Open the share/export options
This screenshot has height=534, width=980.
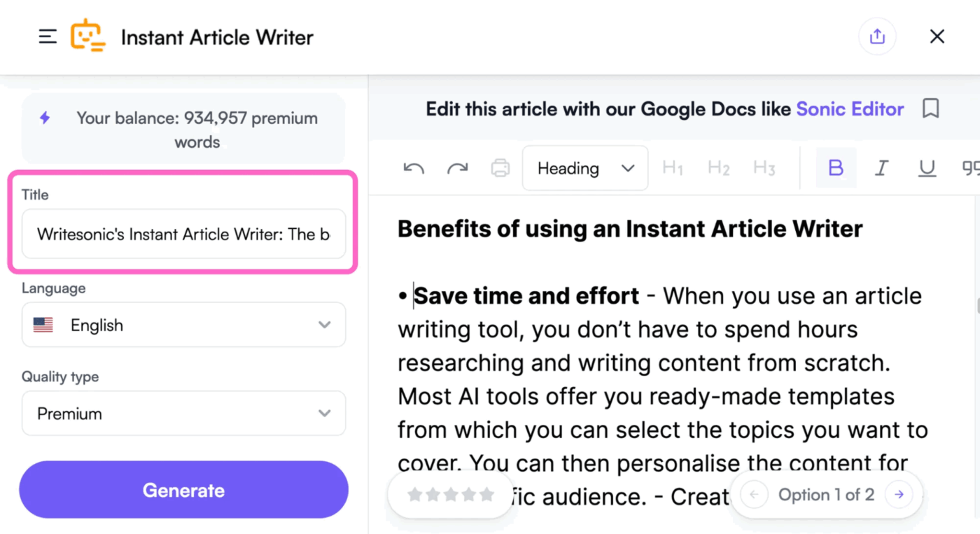pyautogui.click(x=877, y=36)
